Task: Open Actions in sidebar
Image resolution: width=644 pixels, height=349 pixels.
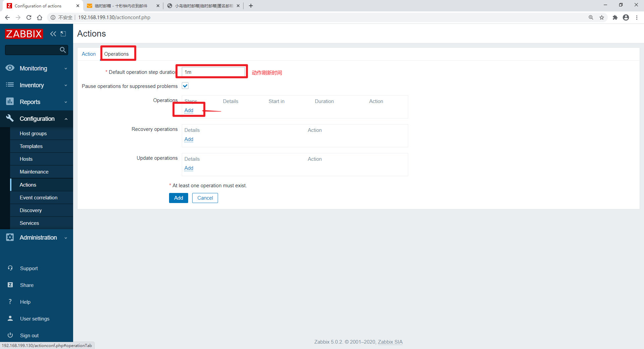Action: (42, 185)
